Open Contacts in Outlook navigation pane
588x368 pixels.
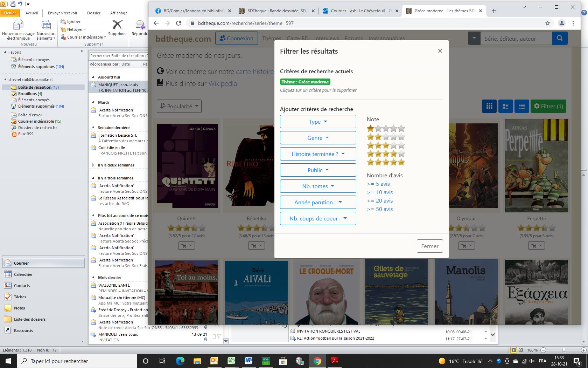coord(43,286)
